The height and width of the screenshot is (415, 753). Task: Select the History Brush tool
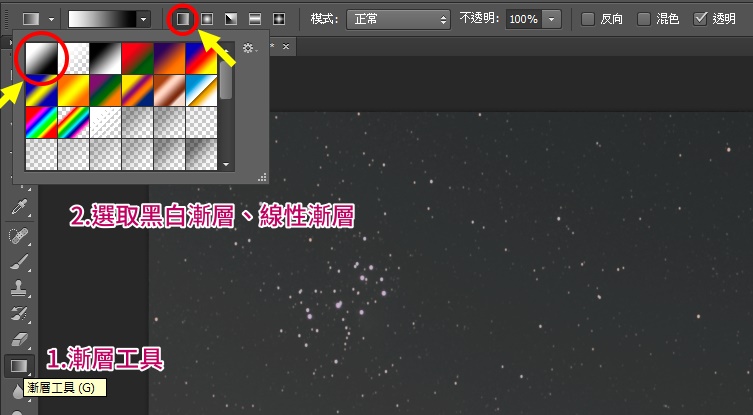pos(17,314)
